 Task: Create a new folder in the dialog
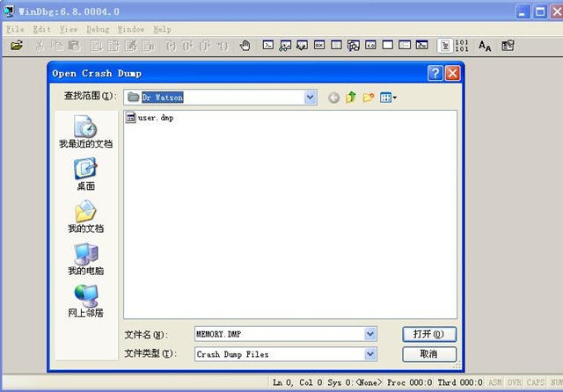[369, 98]
